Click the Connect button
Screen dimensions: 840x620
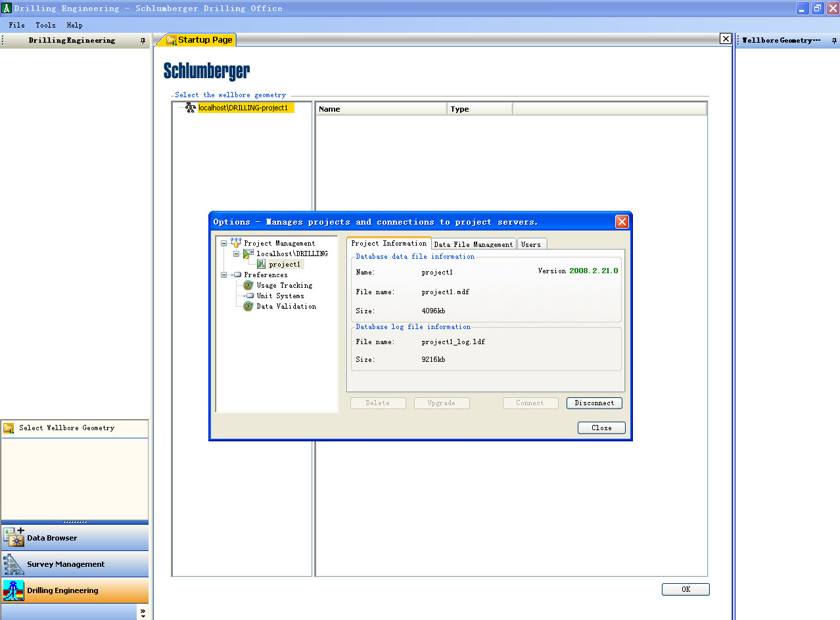pyautogui.click(x=530, y=403)
